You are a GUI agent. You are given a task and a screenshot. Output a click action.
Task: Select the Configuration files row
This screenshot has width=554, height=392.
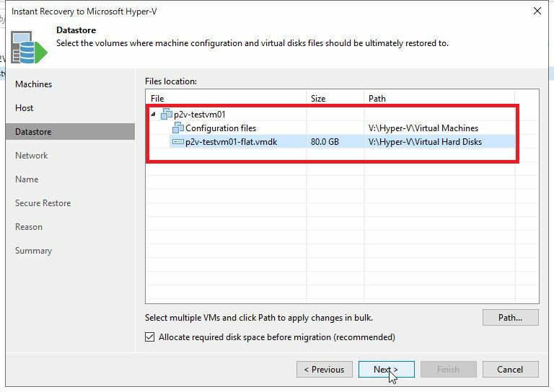(221, 128)
